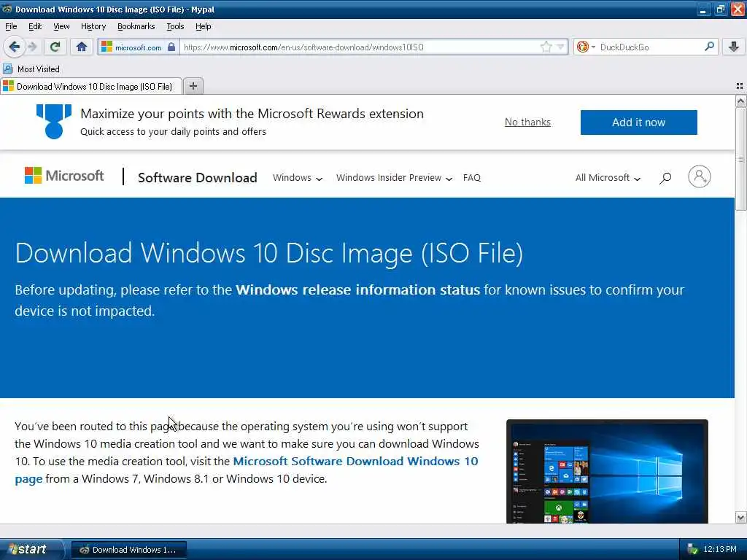747x560 pixels.
Task: Open the Tools menu
Action: pyautogui.click(x=175, y=26)
